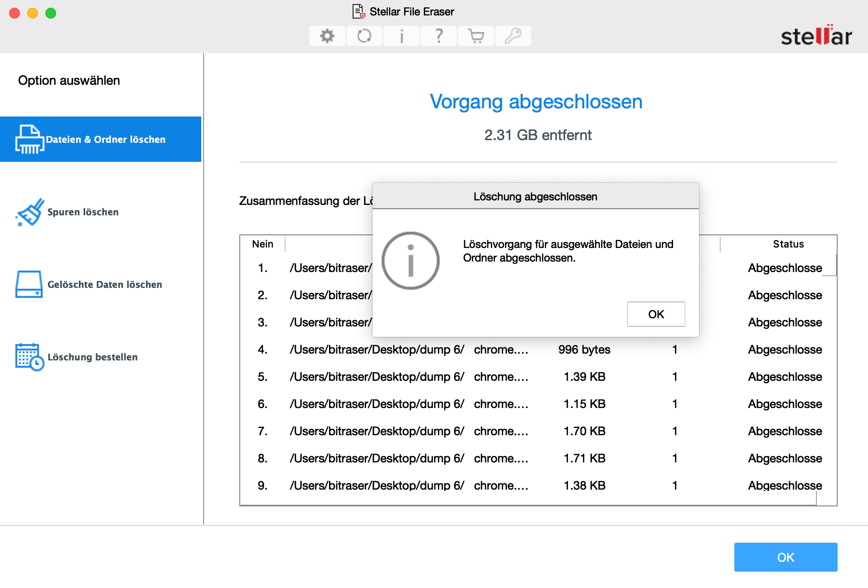Viewport: 868px width, 588px height.
Task: Select row 4 path /Users/bitraser/Desktop/dump 6/
Action: 377,350
